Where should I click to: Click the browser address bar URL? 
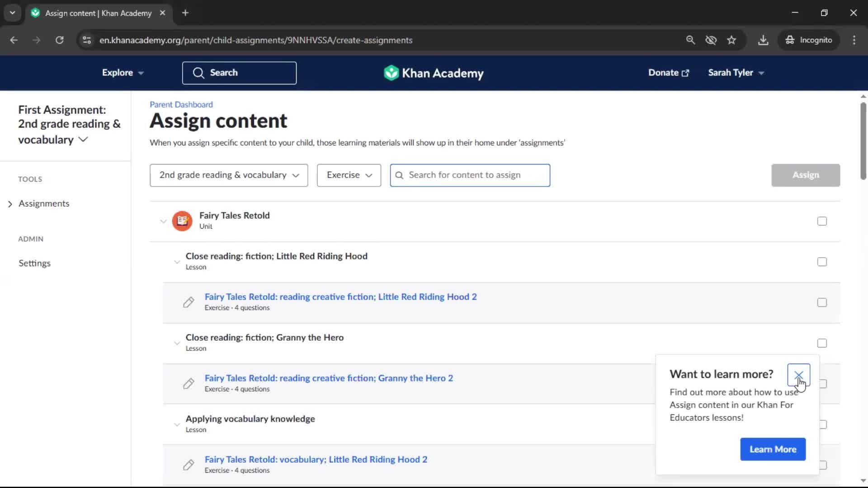click(x=256, y=40)
